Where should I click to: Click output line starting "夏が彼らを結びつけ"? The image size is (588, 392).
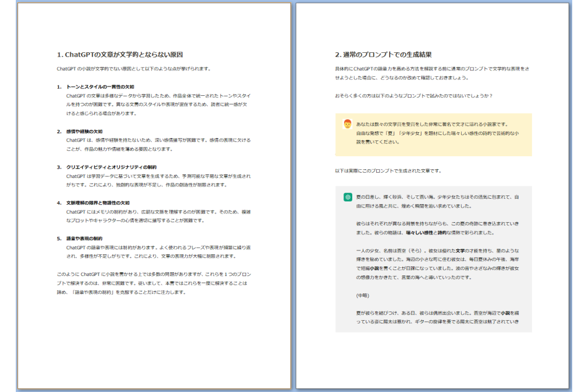pos(438,313)
